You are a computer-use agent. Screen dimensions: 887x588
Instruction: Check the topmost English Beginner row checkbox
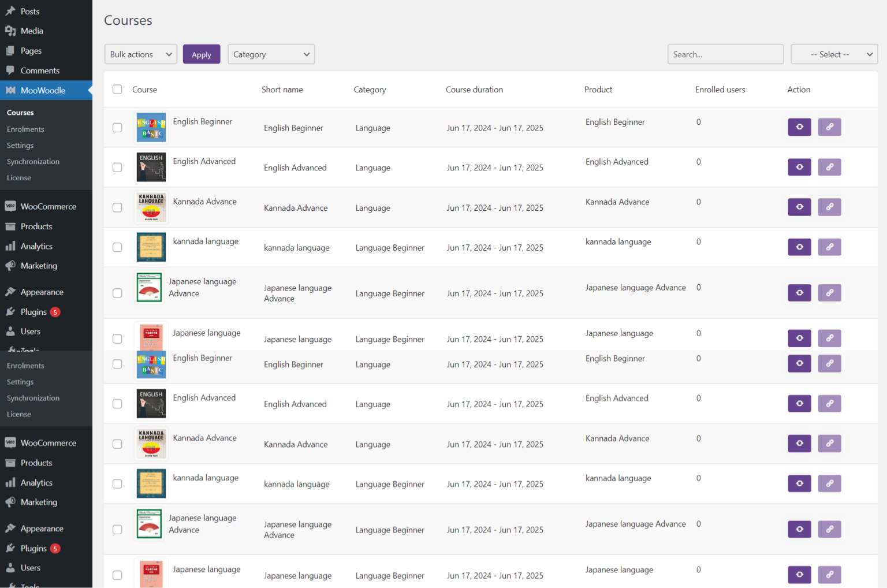click(117, 128)
